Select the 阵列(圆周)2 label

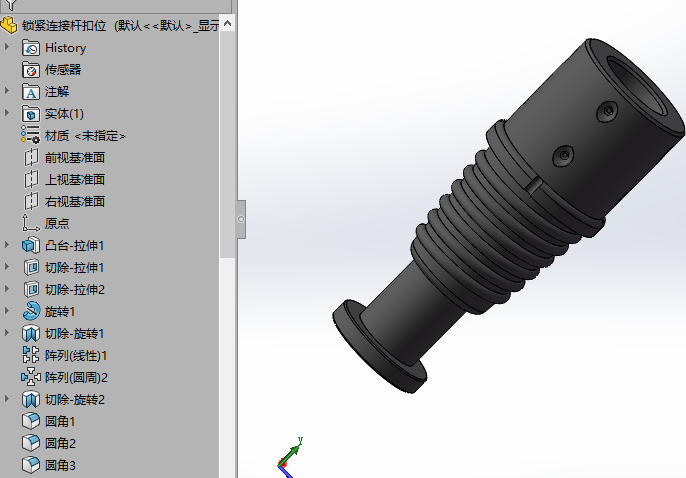click(x=77, y=377)
